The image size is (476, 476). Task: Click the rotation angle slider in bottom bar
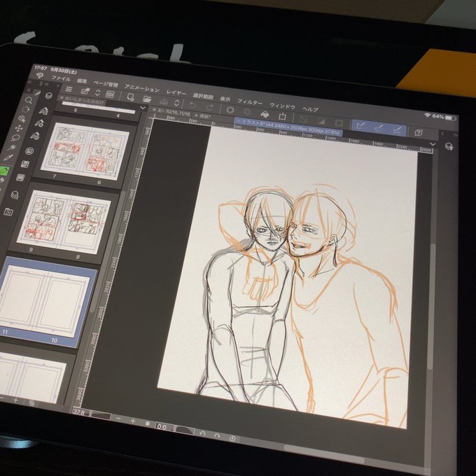pyautogui.click(x=185, y=430)
